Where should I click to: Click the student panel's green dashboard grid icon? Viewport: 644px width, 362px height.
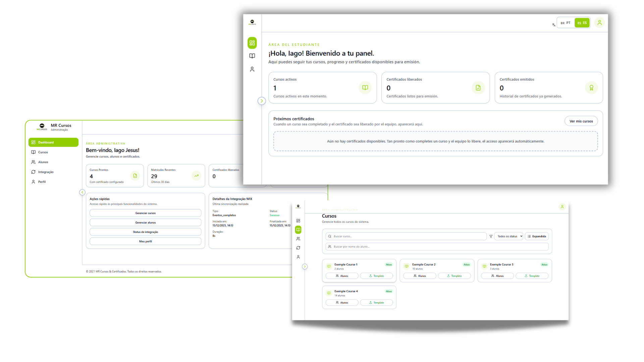pos(252,43)
